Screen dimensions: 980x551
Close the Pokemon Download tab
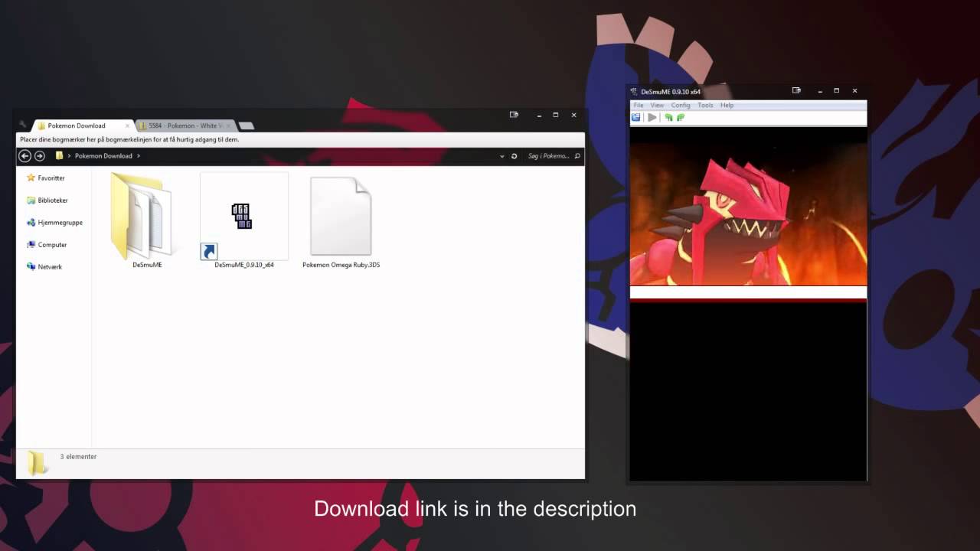pyautogui.click(x=127, y=126)
